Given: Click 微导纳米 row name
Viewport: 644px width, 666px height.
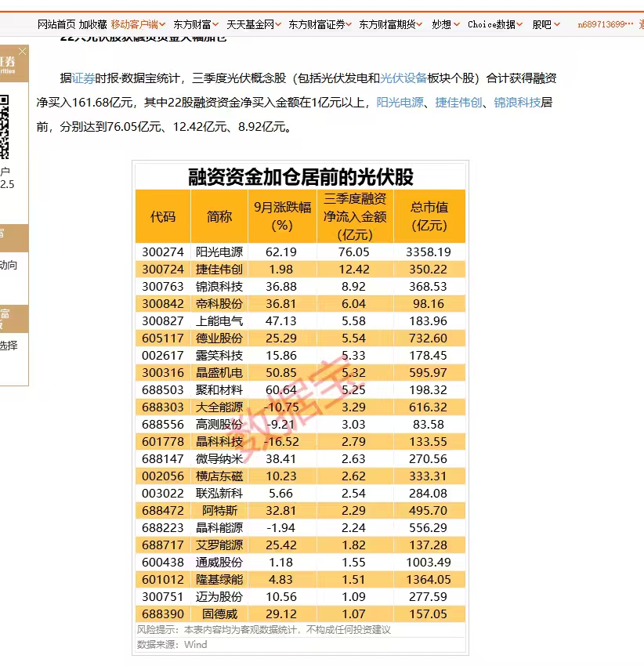Looking at the screenshot, I should 219,458.
